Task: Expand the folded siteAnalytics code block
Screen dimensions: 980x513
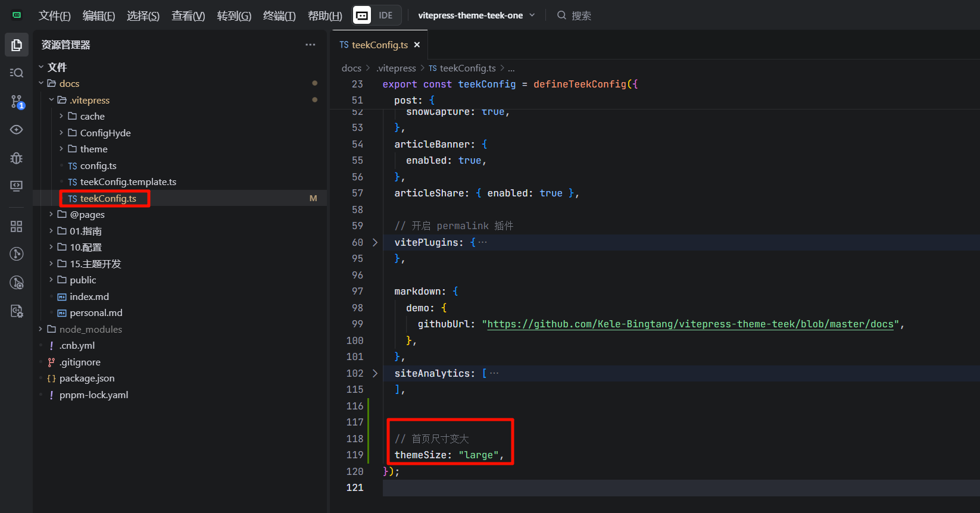Action: coord(375,373)
